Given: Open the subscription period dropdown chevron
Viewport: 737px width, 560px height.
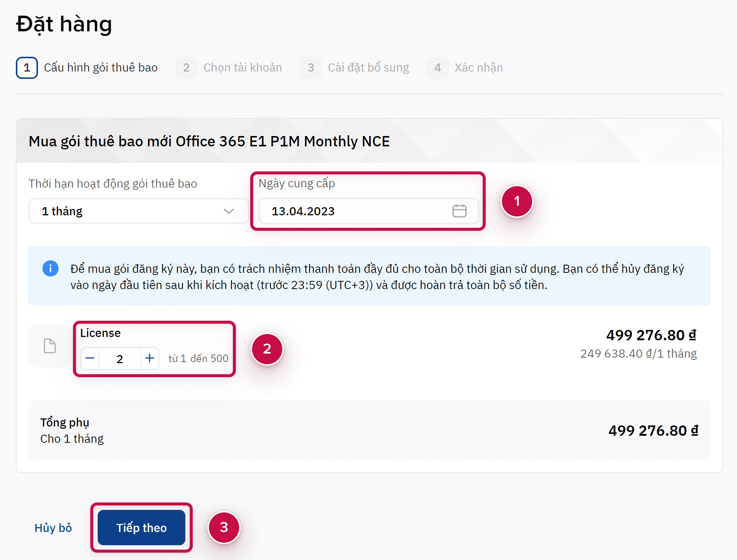Looking at the screenshot, I should (x=229, y=211).
